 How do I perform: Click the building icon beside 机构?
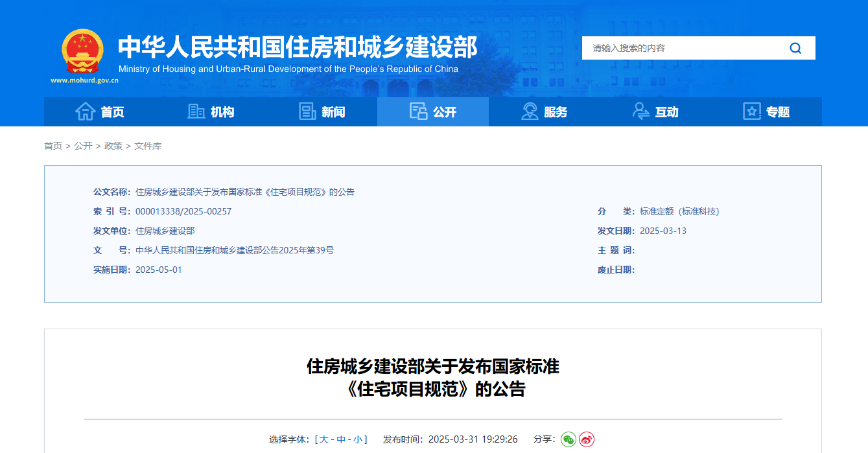point(196,111)
